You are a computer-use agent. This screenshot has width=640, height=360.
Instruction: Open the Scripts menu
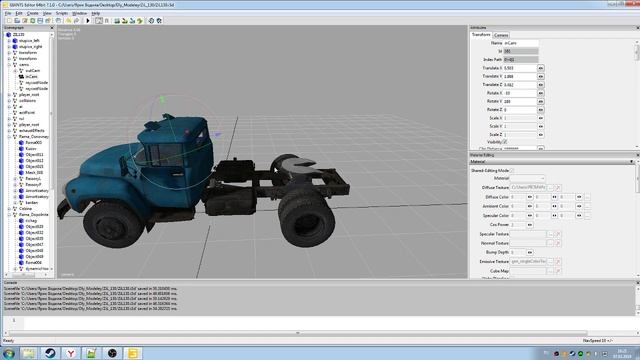point(62,13)
